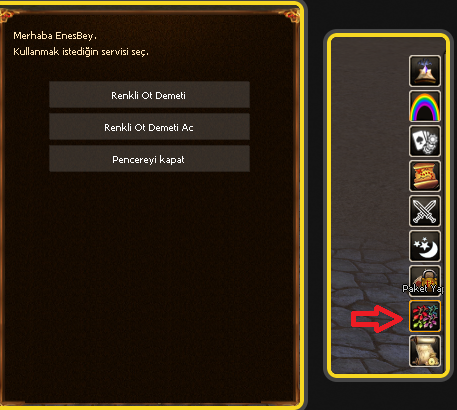The image size is (457, 410).
Task: Click the ornate top-right dialog corner
Action: 291,15
